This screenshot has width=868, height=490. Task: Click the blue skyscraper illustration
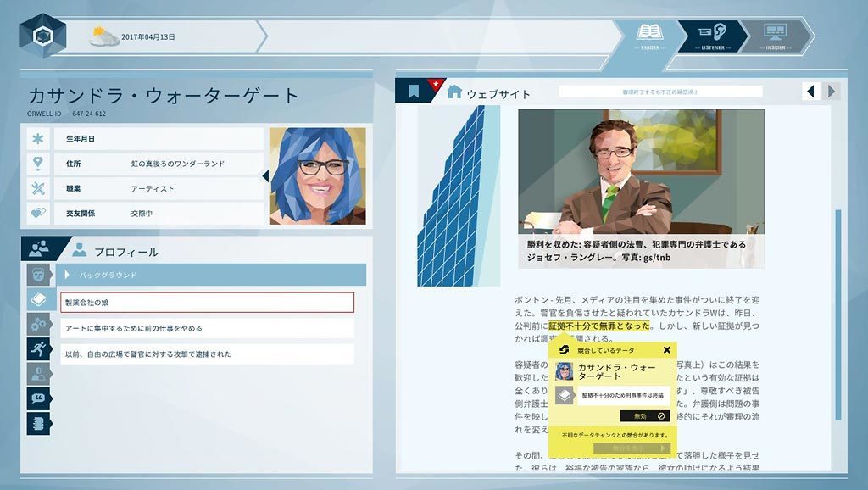click(459, 196)
